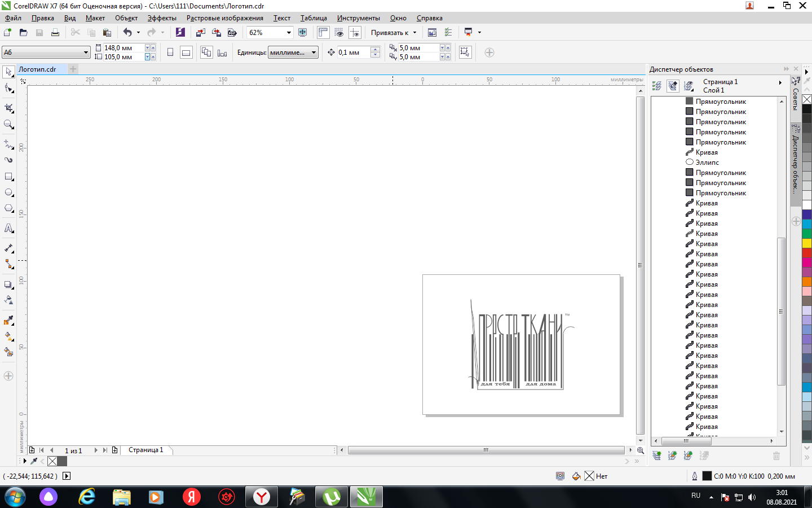812x508 pixels.
Task: Pick the blue color swatch in palette
Action: click(x=807, y=214)
